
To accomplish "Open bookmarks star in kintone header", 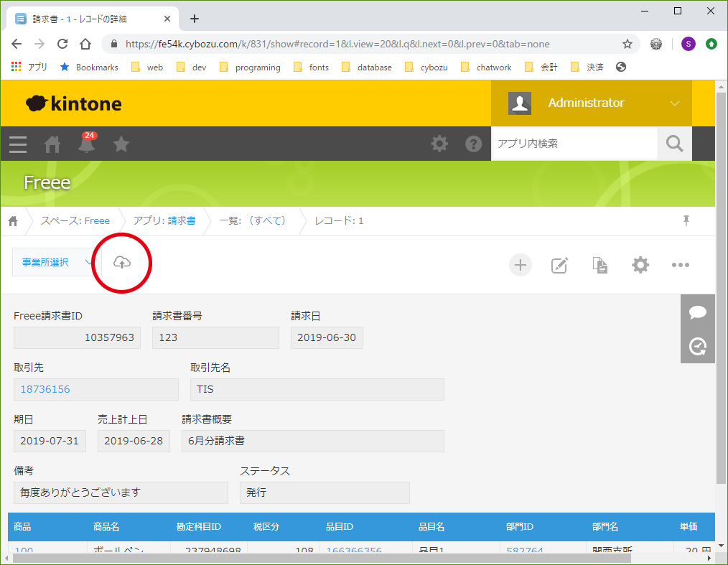I will pos(121,144).
